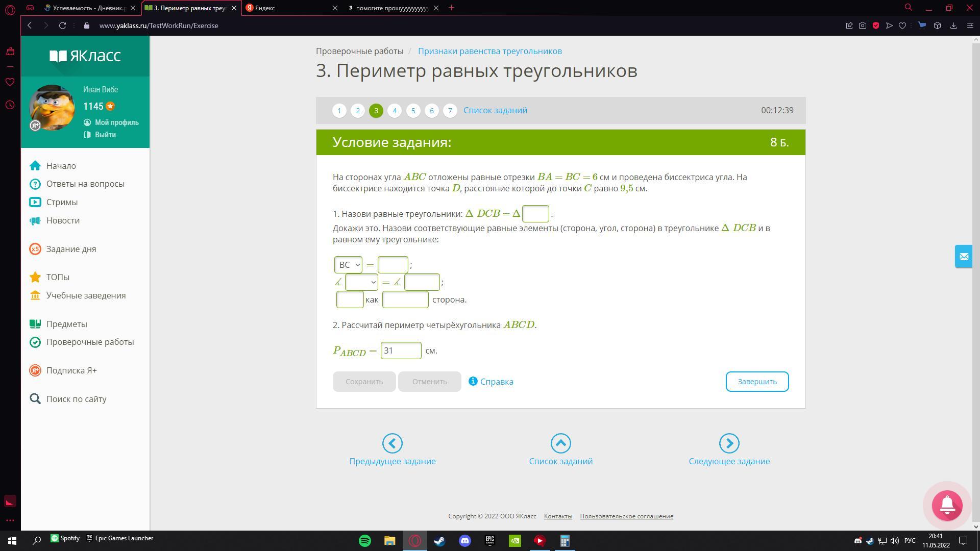
Task: Open Начало home icon in sidebar
Action: coord(35,166)
